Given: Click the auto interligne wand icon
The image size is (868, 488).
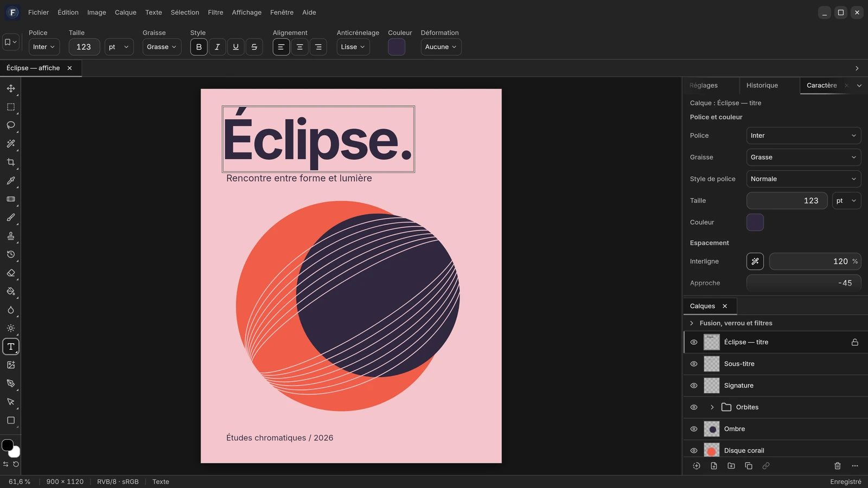Looking at the screenshot, I should pos(755,261).
